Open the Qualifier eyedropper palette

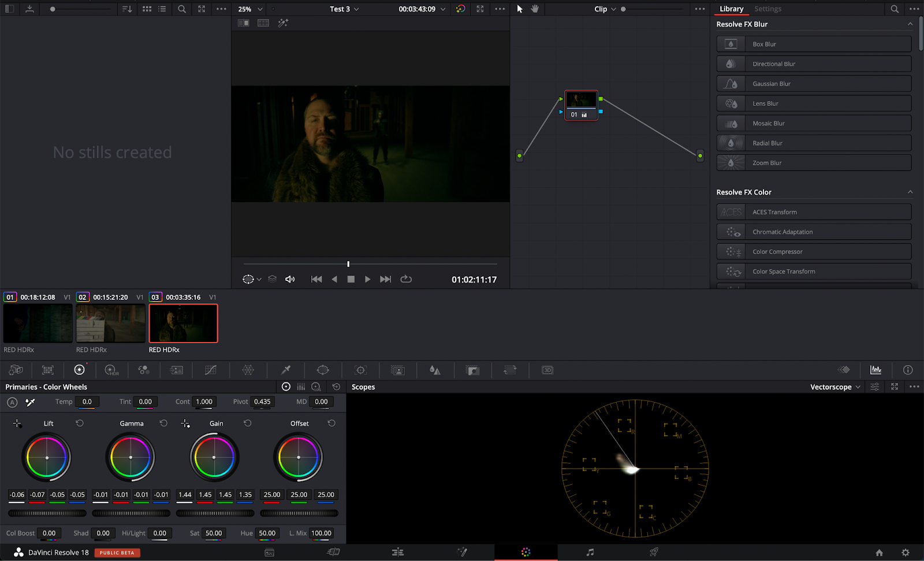coord(286,370)
